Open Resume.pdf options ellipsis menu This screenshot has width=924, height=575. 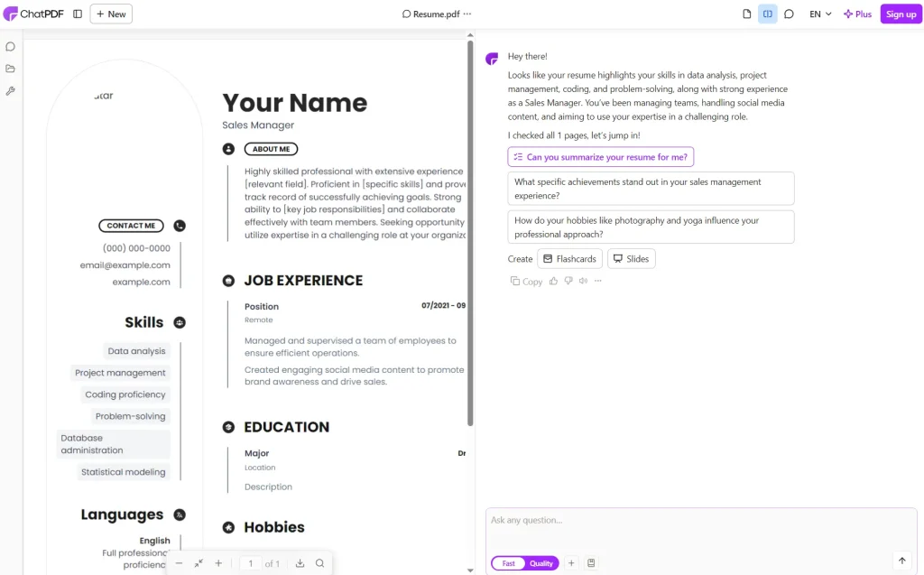pos(467,14)
